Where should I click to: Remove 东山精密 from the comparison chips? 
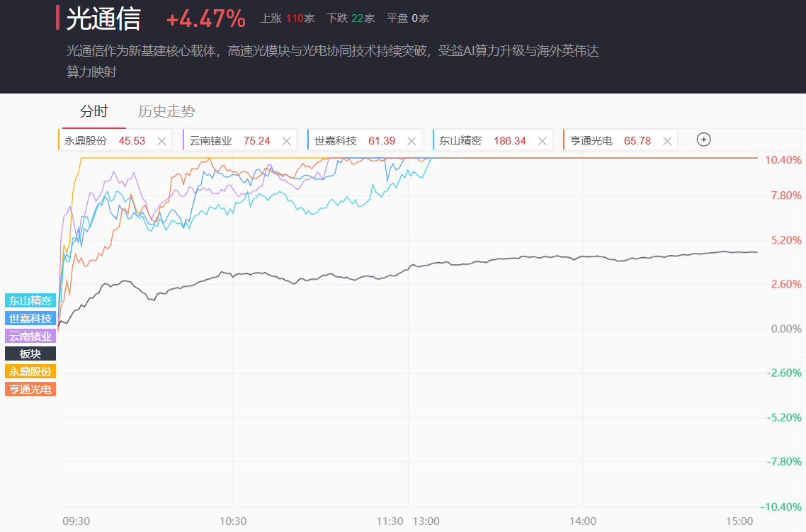pyautogui.click(x=543, y=141)
